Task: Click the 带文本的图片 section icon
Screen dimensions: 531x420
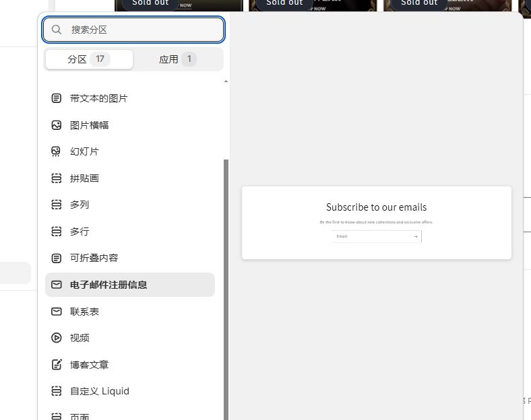Action: [x=56, y=98]
